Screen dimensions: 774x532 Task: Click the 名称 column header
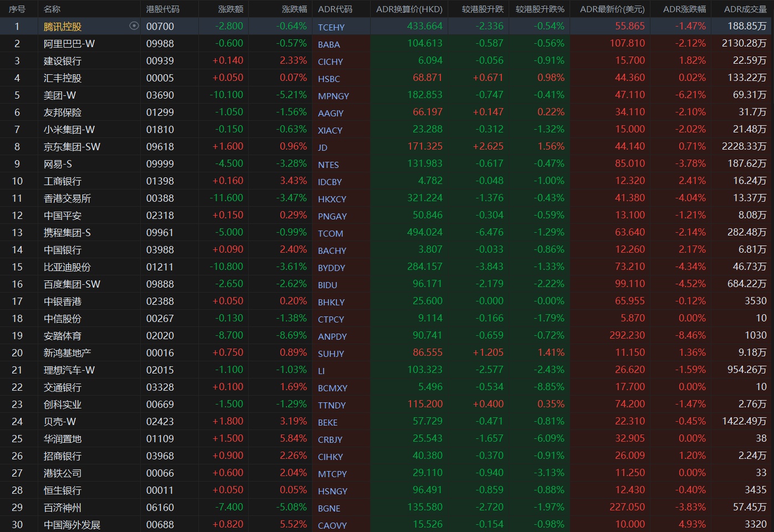[52, 9]
